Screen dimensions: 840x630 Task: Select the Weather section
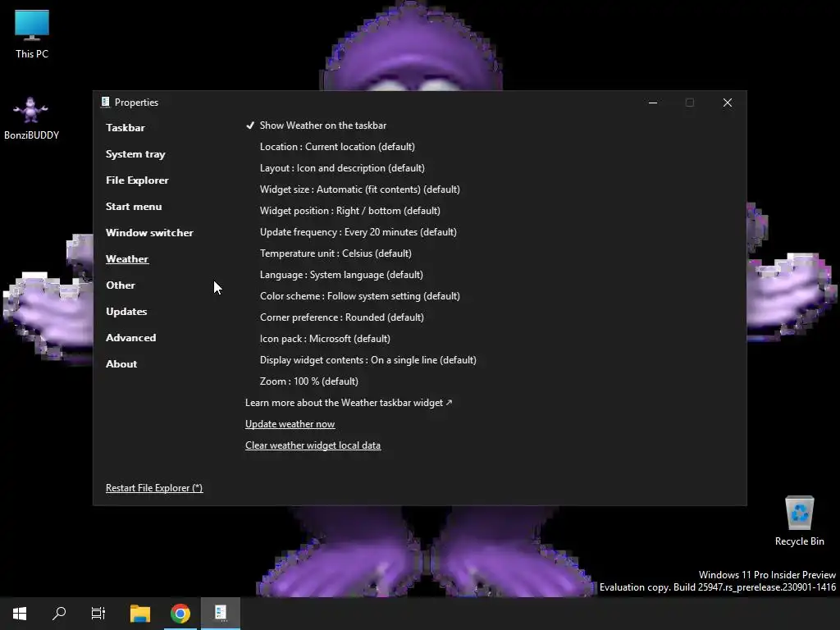coord(127,258)
